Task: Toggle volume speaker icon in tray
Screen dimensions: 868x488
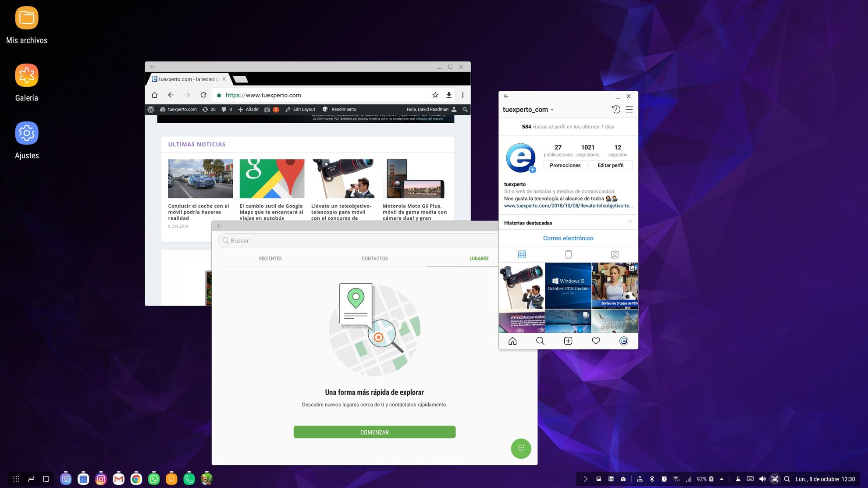Action: [x=762, y=479]
